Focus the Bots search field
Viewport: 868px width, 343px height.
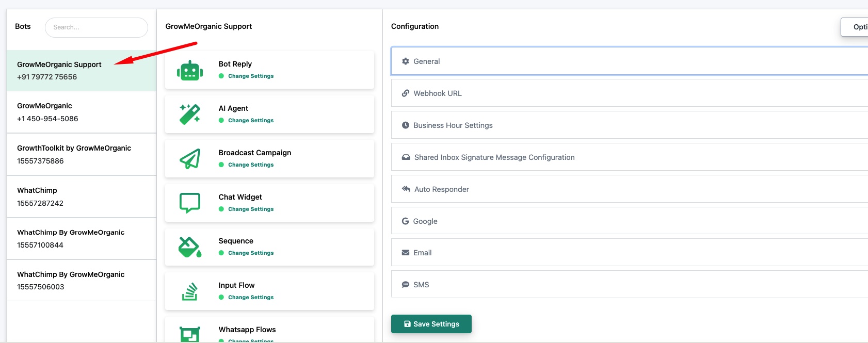[x=97, y=27]
